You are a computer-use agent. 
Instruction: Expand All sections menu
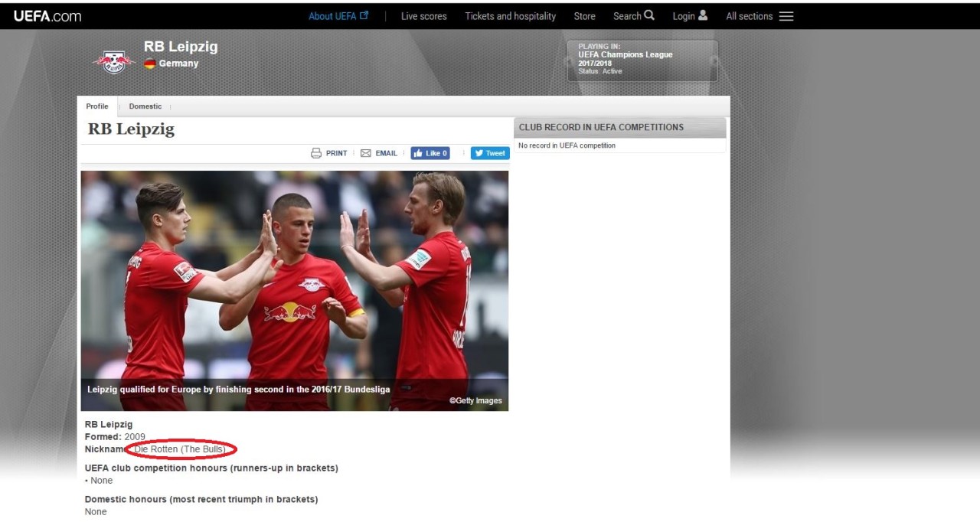pyautogui.click(x=750, y=16)
